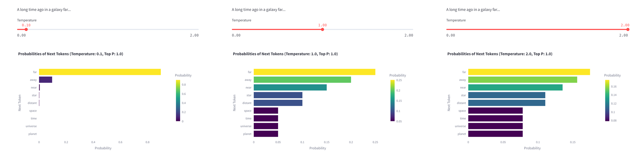Click 'Probability' x-axis title in Temperature 2.0 chart
Image resolution: width=644 pixels, height=167 pixels.
532,148
